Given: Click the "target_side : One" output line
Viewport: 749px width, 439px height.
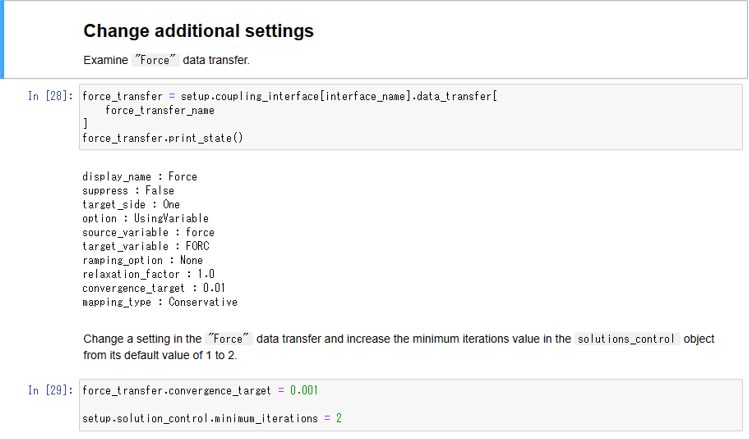Looking at the screenshot, I should click(x=130, y=203).
